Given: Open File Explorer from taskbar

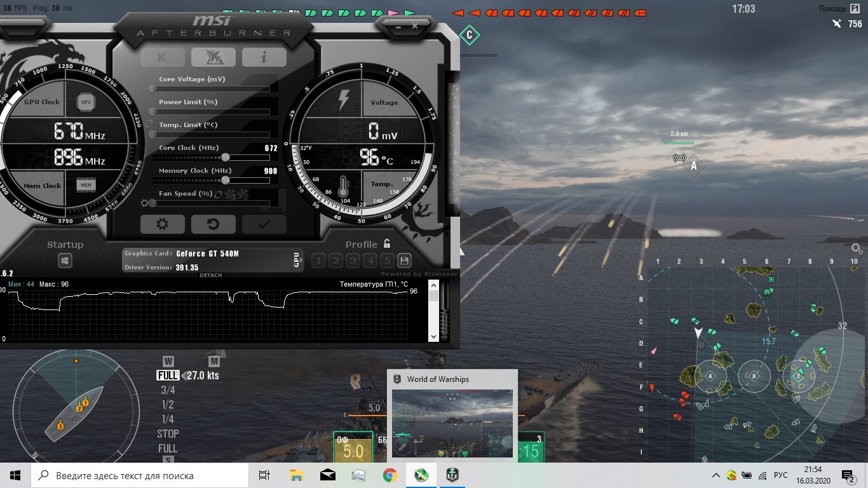Looking at the screenshot, I should [296, 475].
